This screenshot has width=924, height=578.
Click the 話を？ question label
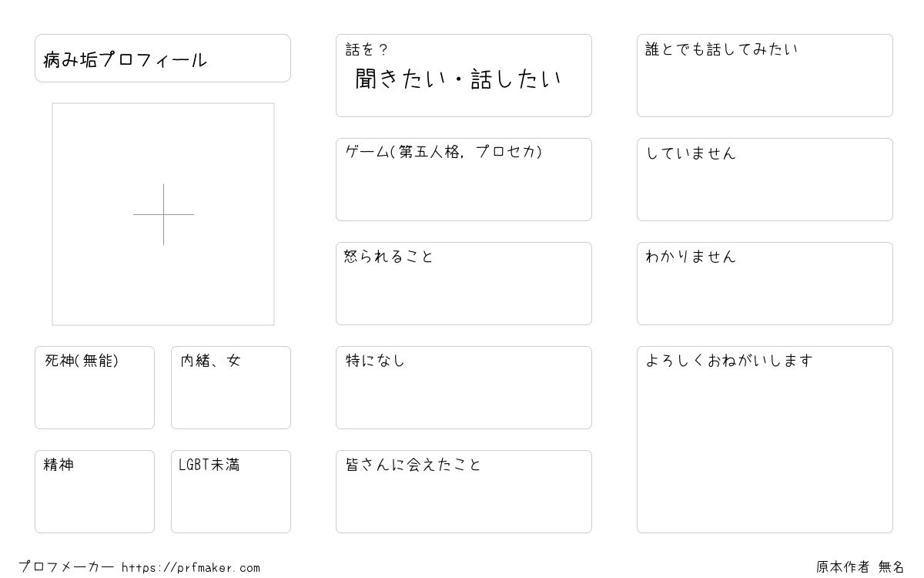(367, 50)
